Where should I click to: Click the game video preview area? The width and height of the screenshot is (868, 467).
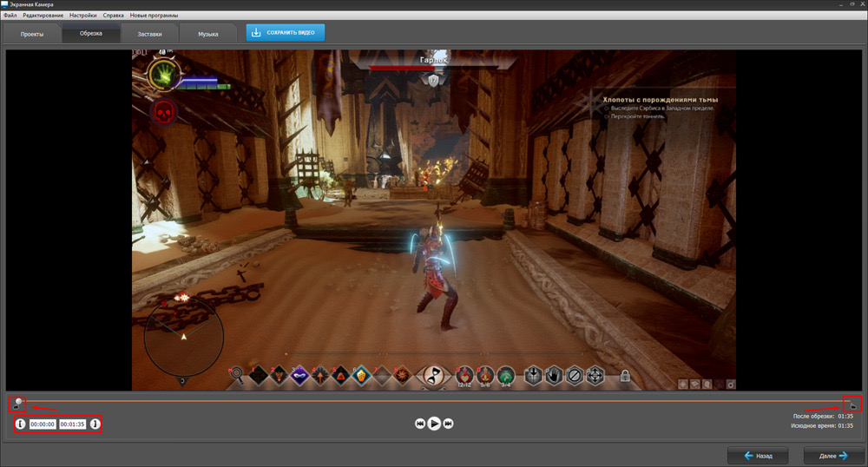point(433,220)
